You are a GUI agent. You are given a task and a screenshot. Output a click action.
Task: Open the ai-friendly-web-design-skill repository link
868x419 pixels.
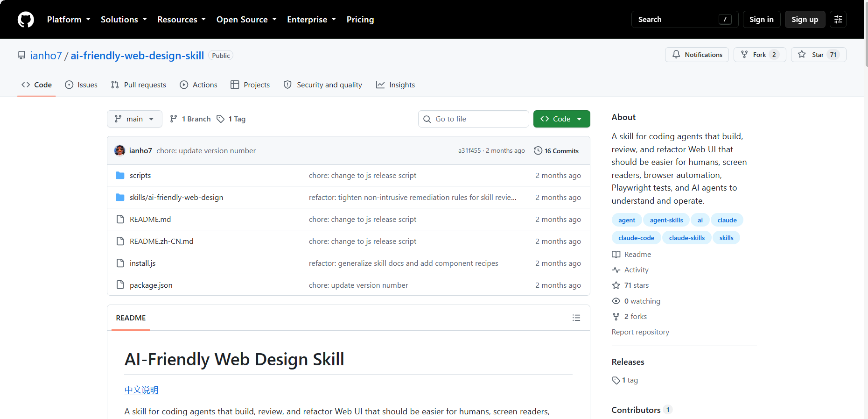(137, 56)
